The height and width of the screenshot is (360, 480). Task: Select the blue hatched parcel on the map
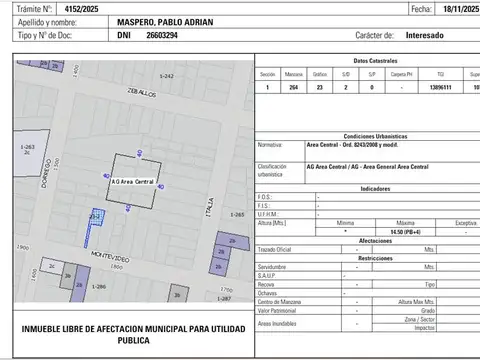click(98, 217)
